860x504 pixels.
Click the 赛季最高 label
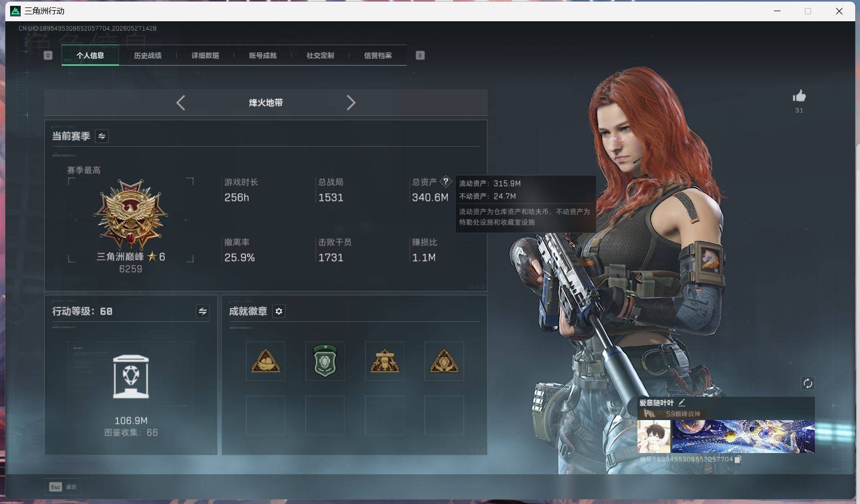click(84, 170)
